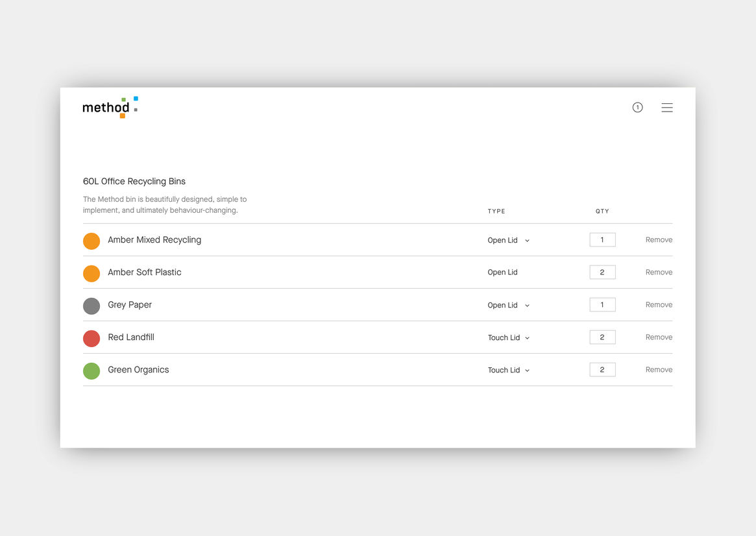Expand the Red Landfill Touch Lid dropdown

point(509,338)
